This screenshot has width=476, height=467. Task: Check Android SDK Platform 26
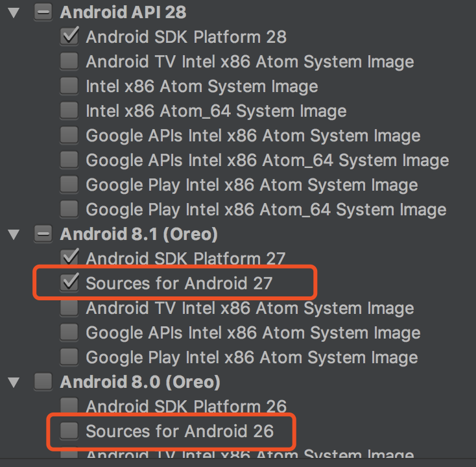coord(69,405)
